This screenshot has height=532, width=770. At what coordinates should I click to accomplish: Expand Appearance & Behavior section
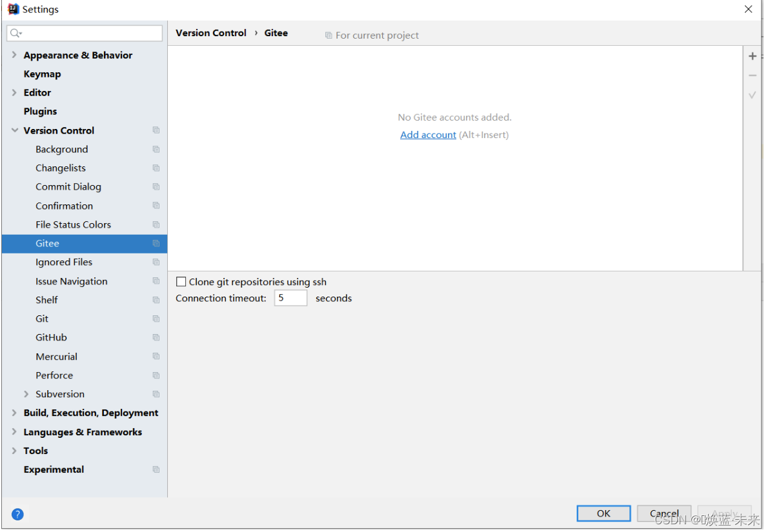[x=14, y=55]
